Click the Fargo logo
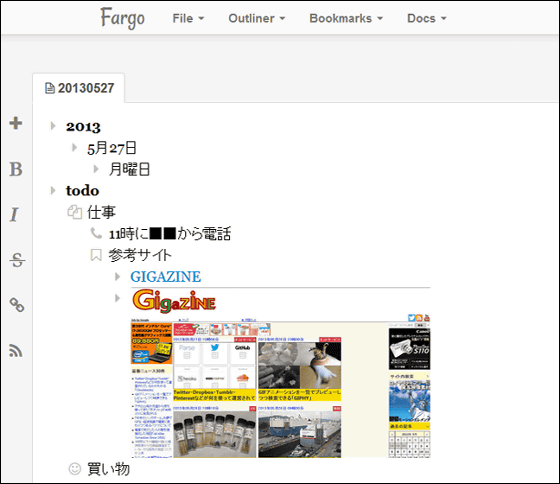 pos(122,18)
